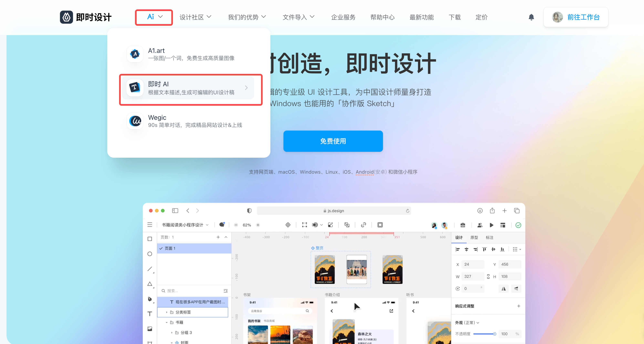Click the 免费使用 button

[333, 141]
